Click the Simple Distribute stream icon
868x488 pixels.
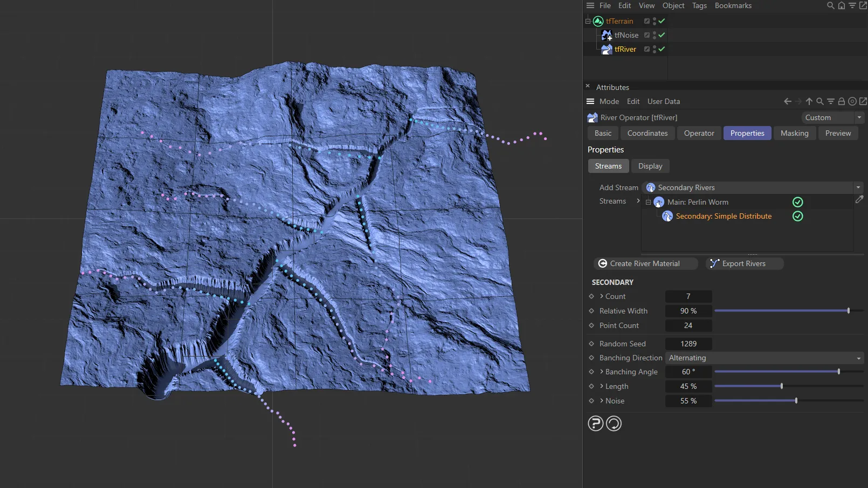tap(667, 216)
